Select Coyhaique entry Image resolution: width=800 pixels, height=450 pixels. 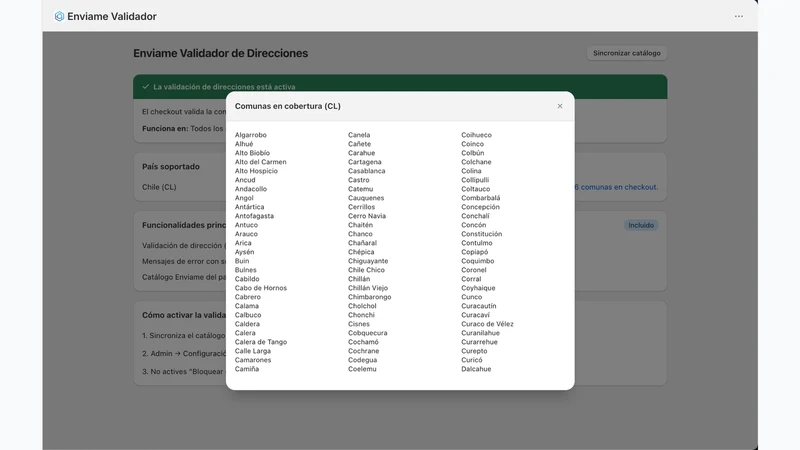tap(478, 288)
